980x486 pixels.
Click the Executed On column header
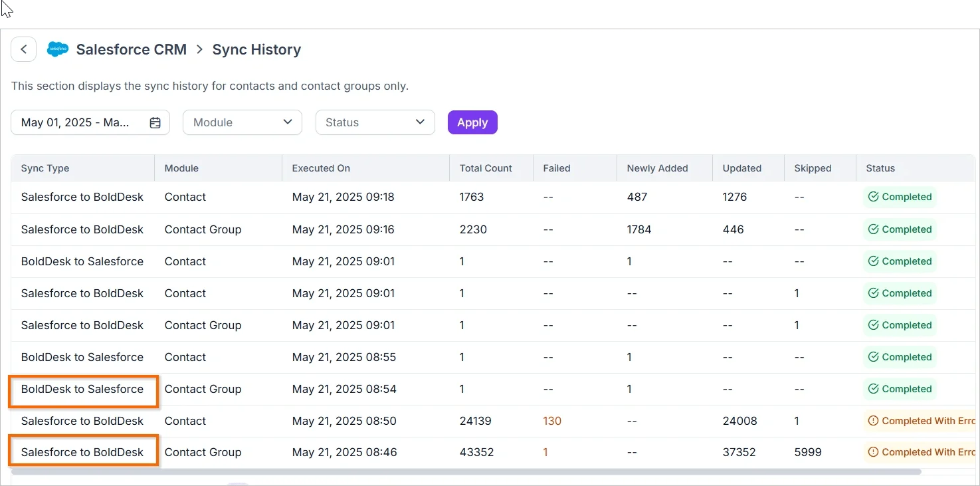click(x=321, y=168)
